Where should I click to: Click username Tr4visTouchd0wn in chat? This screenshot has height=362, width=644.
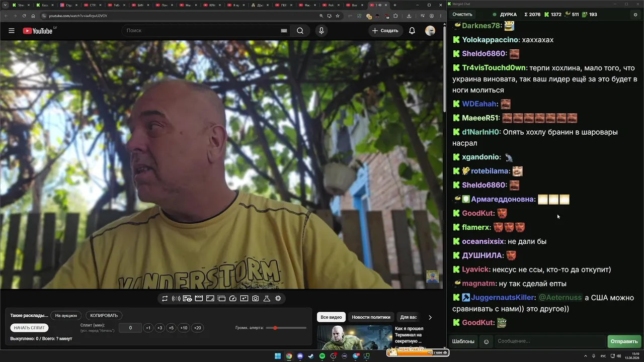point(494,68)
